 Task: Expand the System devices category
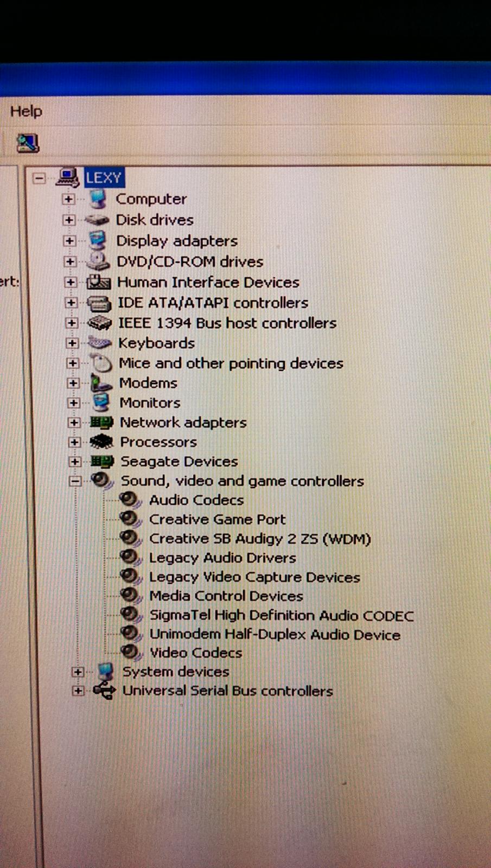coord(78,672)
